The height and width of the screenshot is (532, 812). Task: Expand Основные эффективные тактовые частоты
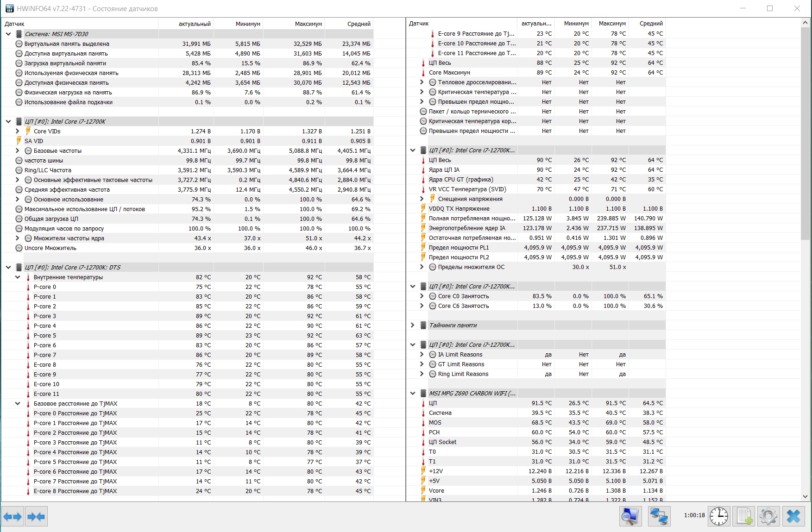point(18,180)
